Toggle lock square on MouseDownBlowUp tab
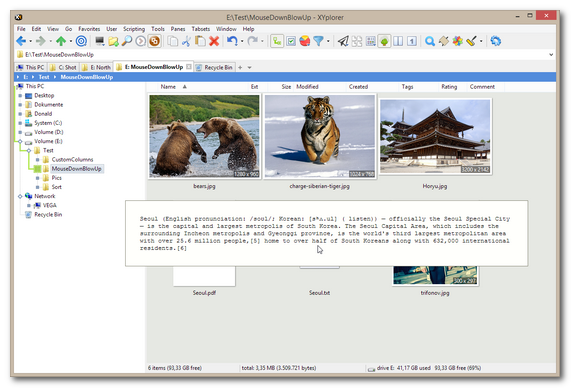This screenshot has width=571, height=388. point(189,67)
